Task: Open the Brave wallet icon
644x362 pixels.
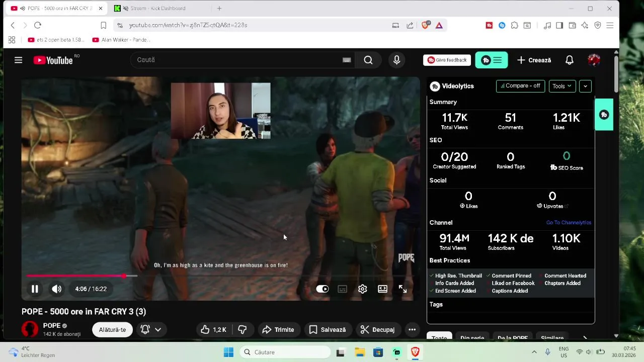Action: [x=572, y=25]
